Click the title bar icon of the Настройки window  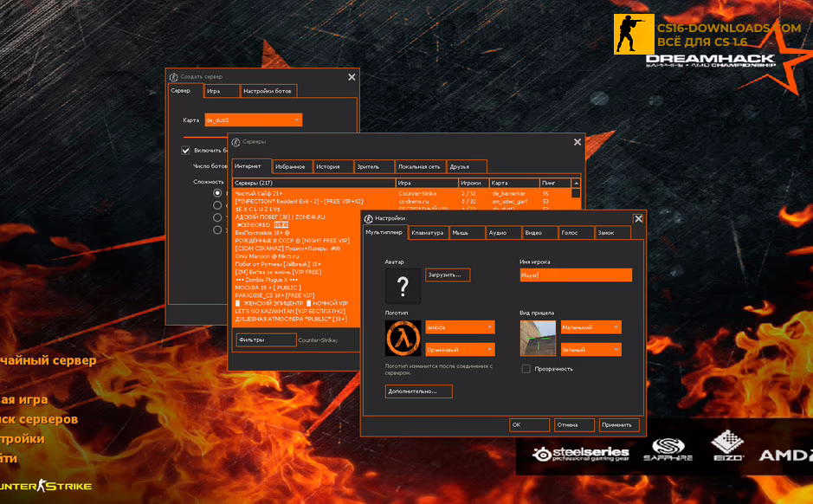[368, 219]
